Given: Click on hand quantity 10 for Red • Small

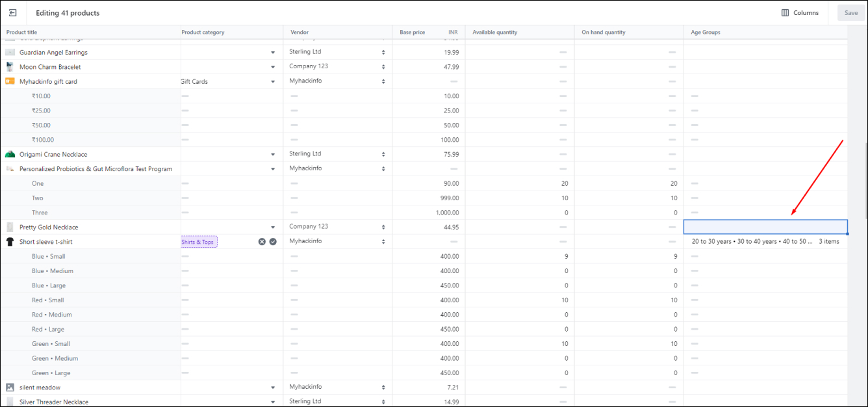Looking at the screenshot, I should 629,300.
